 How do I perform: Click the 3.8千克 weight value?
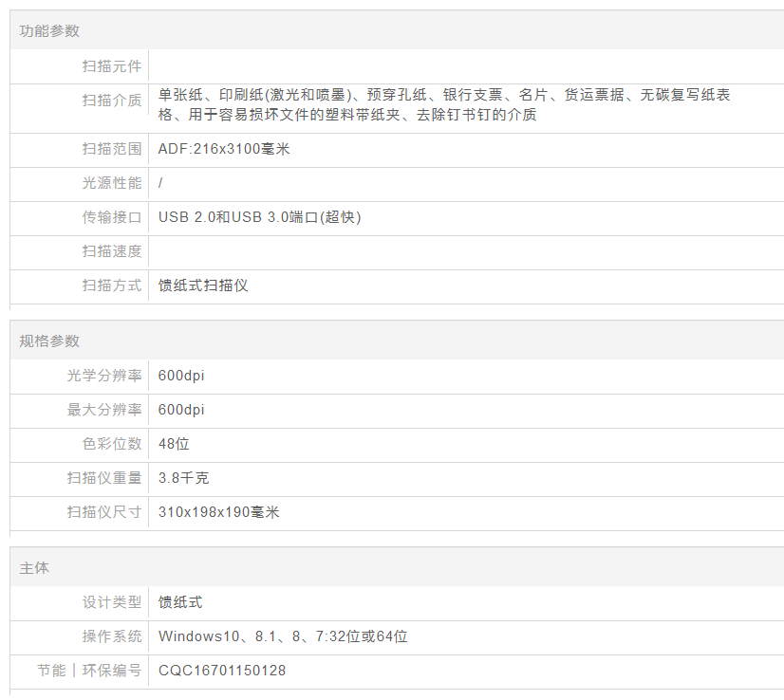pyautogui.click(x=183, y=478)
